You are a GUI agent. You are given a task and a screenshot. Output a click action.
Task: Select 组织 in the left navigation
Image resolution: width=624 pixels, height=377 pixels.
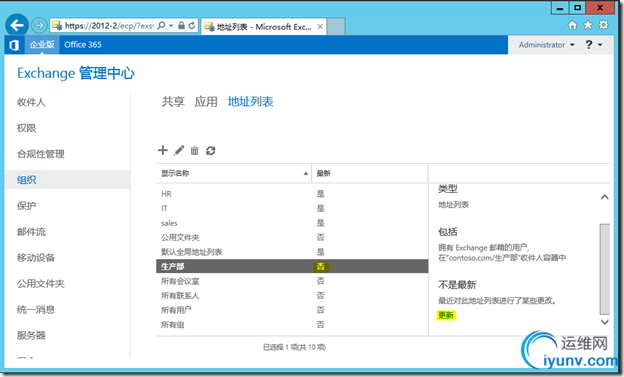[67, 180]
